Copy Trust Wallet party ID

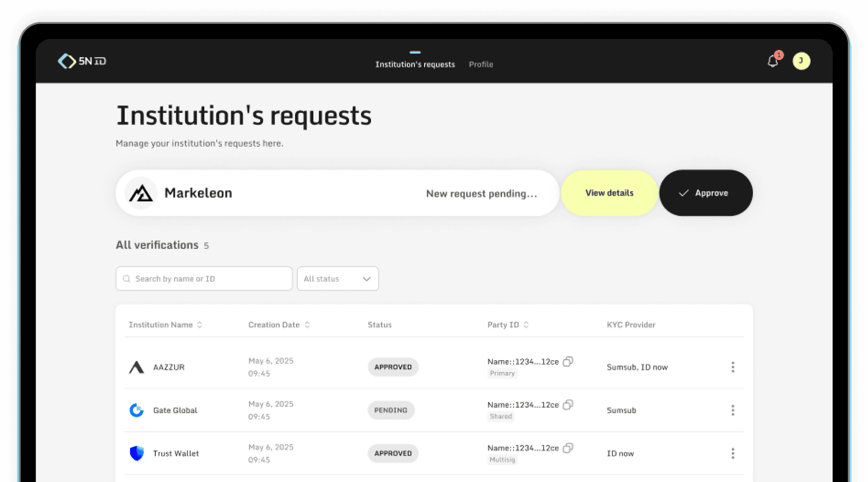coord(568,448)
